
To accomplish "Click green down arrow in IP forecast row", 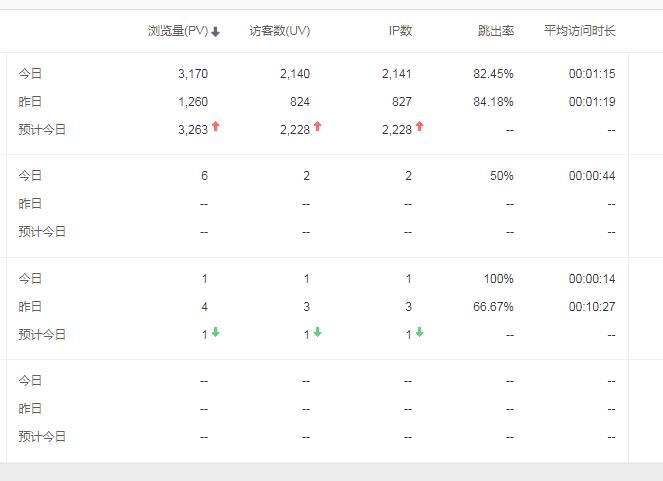I will coord(419,332).
